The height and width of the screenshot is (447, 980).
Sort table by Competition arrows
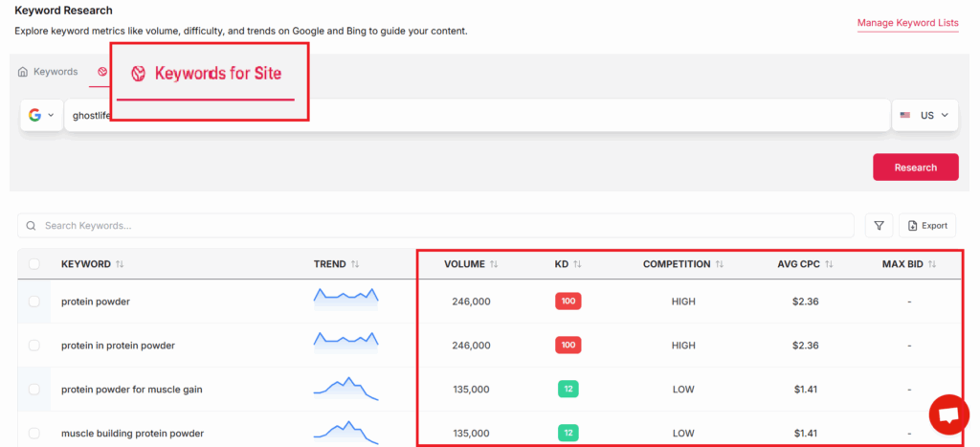(x=719, y=264)
